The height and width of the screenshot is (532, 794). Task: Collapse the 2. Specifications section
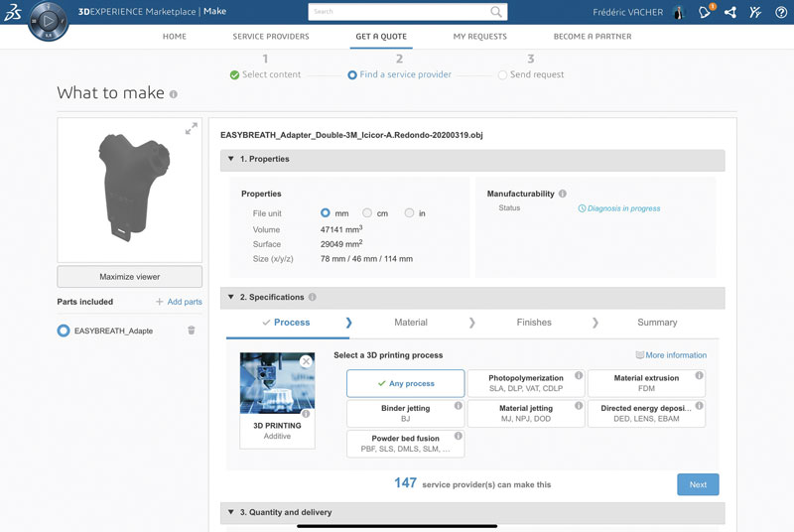tap(231, 297)
